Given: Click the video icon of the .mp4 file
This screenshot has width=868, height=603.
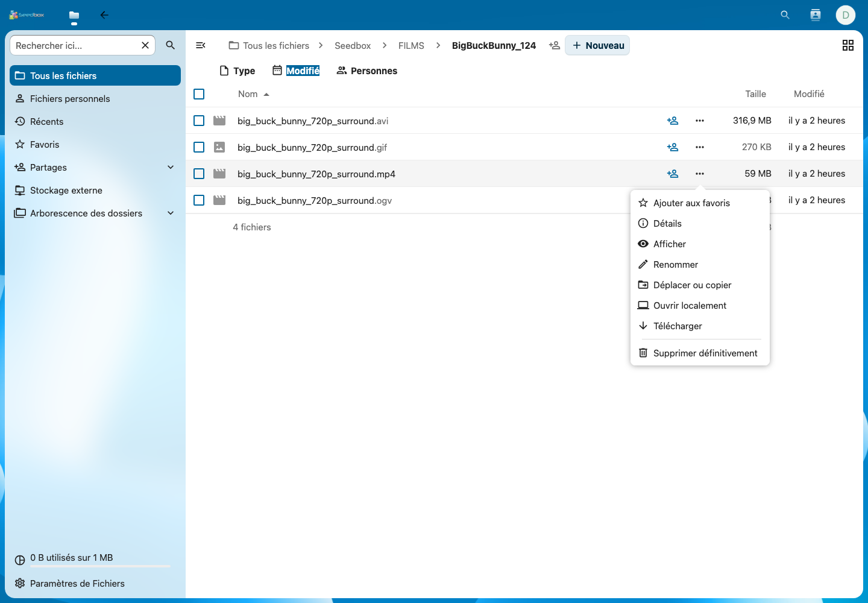Looking at the screenshot, I should tap(219, 174).
